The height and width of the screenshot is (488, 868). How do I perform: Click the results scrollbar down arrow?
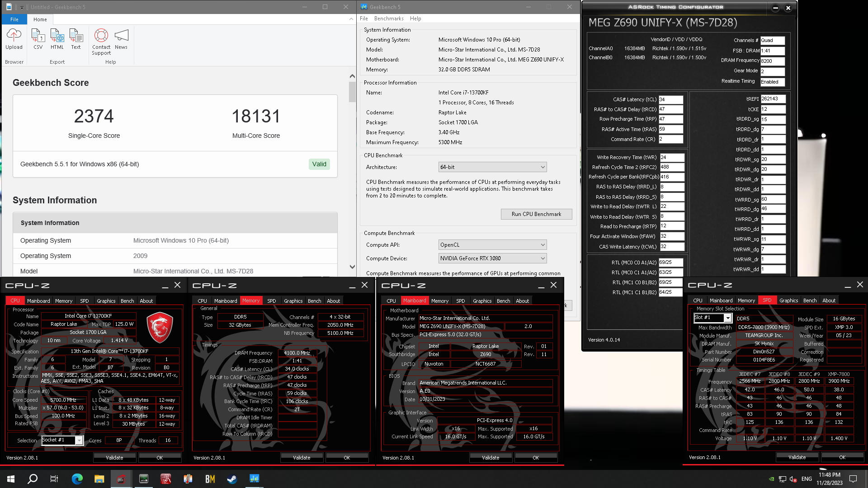click(353, 267)
